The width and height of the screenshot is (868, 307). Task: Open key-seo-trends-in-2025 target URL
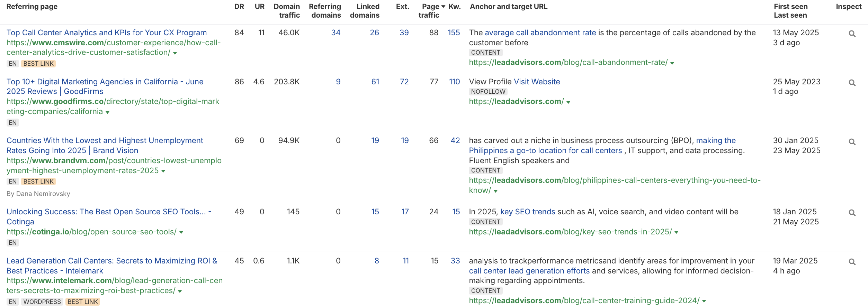[x=570, y=232]
